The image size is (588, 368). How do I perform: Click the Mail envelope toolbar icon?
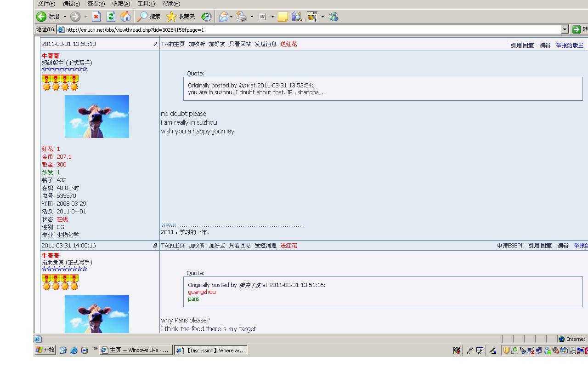tap(224, 17)
